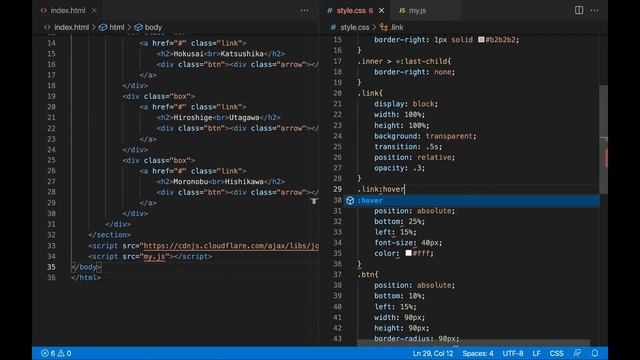The width and height of the screenshot is (640, 360).
Task: Split the right editor
Action: 579,10
